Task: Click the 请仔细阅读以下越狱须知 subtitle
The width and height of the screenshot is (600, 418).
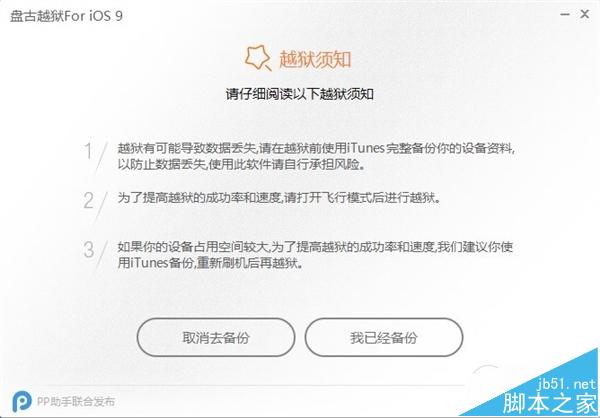Action: [x=300, y=94]
